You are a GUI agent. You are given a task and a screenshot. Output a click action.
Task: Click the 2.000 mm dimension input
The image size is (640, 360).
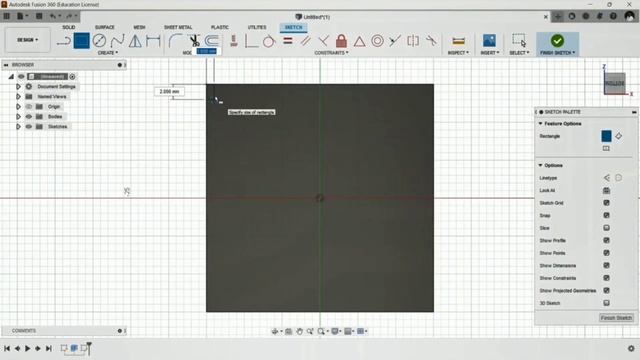pos(169,91)
